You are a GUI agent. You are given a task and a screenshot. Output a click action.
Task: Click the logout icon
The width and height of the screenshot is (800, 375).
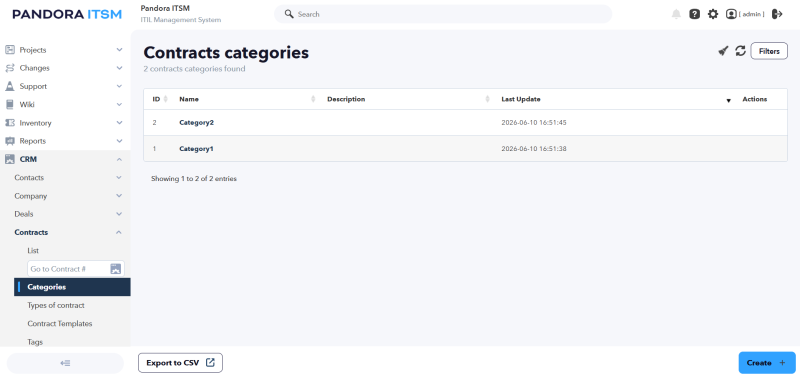(x=777, y=14)
